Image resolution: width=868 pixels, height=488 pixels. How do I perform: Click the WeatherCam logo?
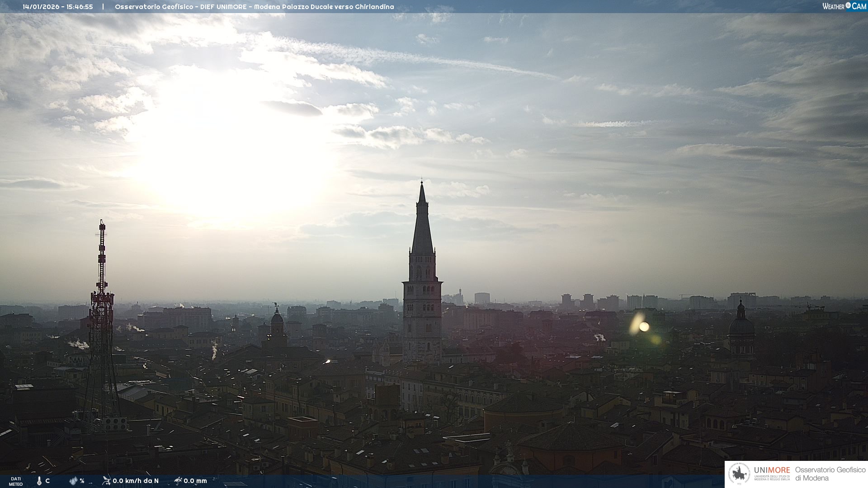pos(844,6)
